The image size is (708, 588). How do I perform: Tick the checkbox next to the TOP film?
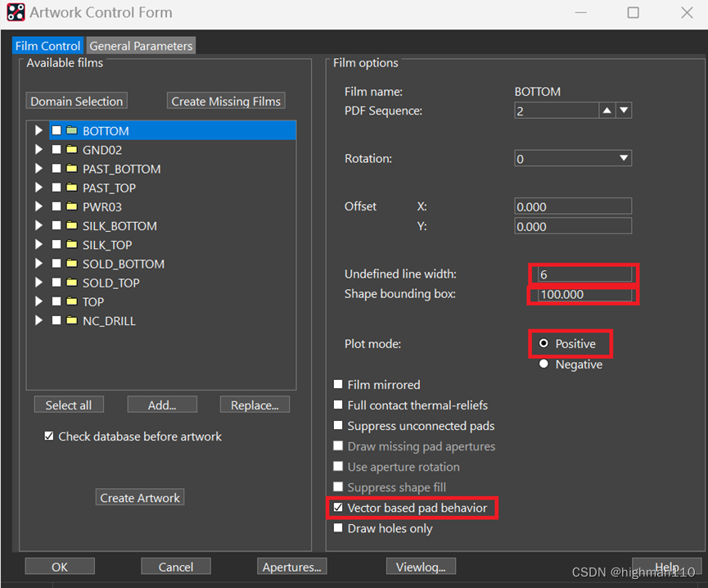(56, 302)
